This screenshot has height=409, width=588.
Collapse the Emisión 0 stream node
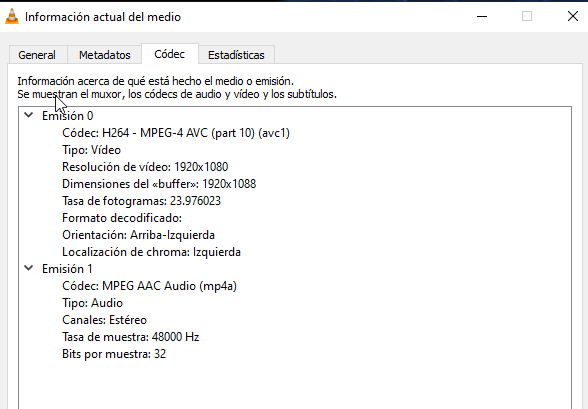[29, 115]
